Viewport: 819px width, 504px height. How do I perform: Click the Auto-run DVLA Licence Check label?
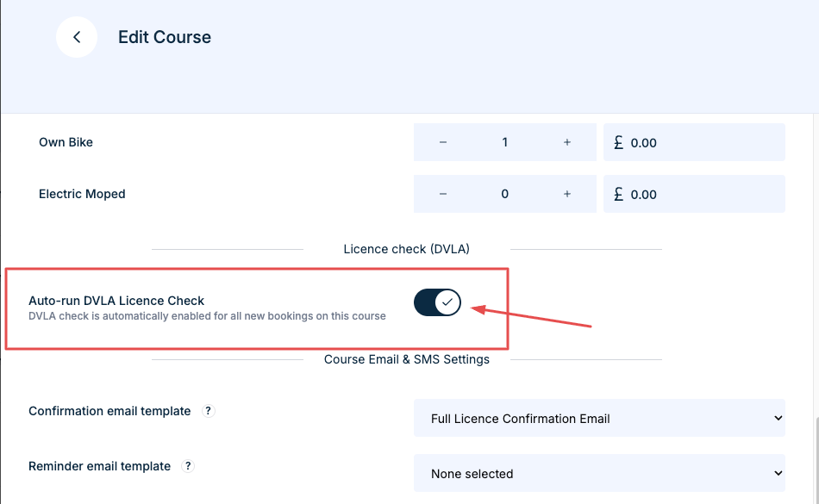pyautogui.click(x=116, y=300)
